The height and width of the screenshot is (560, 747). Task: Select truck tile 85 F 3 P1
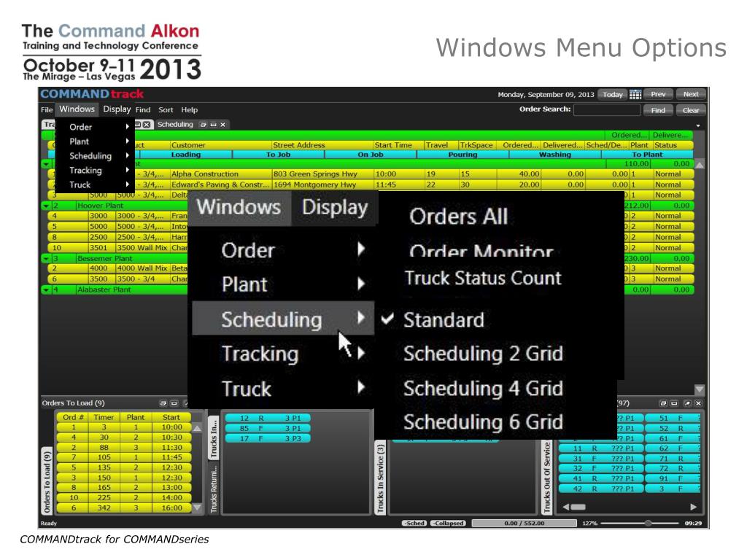(268, 428)
